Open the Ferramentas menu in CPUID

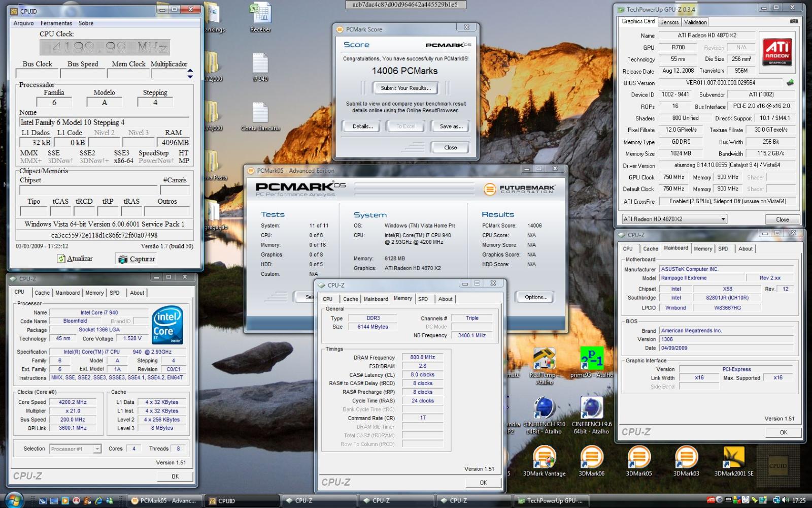coord(56,23)
